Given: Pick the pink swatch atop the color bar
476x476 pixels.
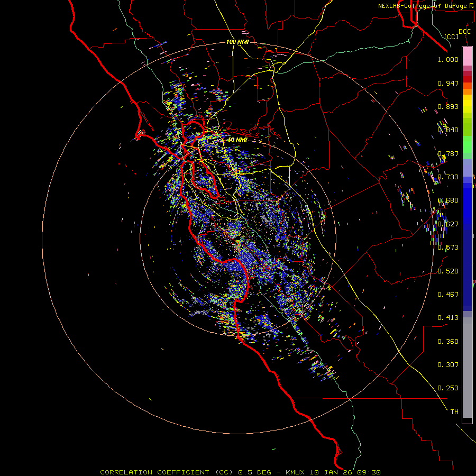Looking at the screenshot, I should (467, 57).
